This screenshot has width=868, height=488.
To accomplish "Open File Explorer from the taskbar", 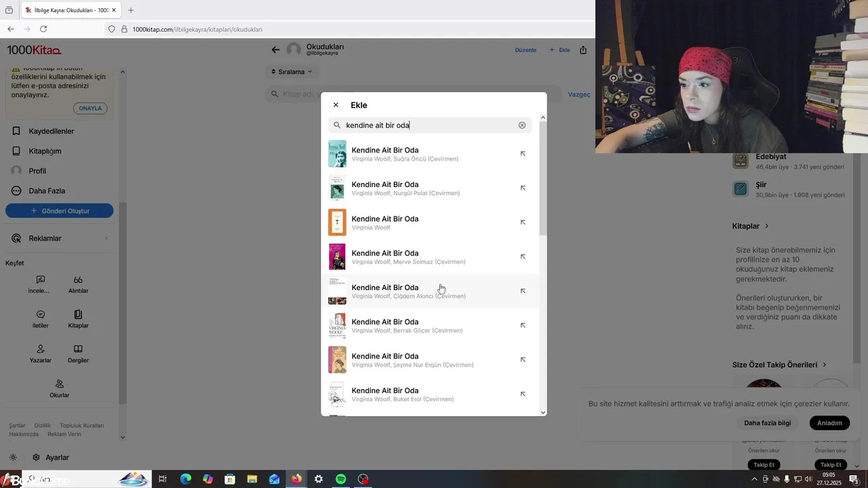I will click(252, 479).
